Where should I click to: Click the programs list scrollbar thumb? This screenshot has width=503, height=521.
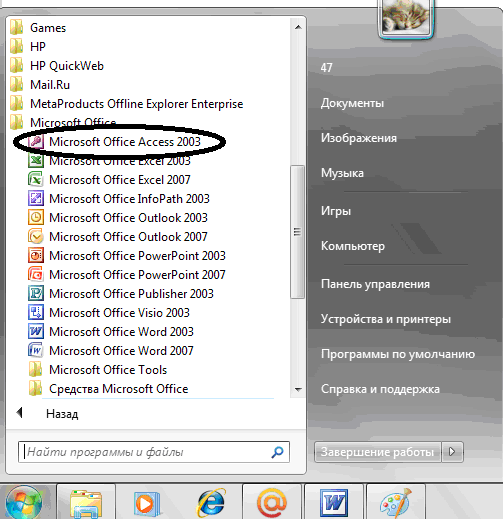[297, 232]
